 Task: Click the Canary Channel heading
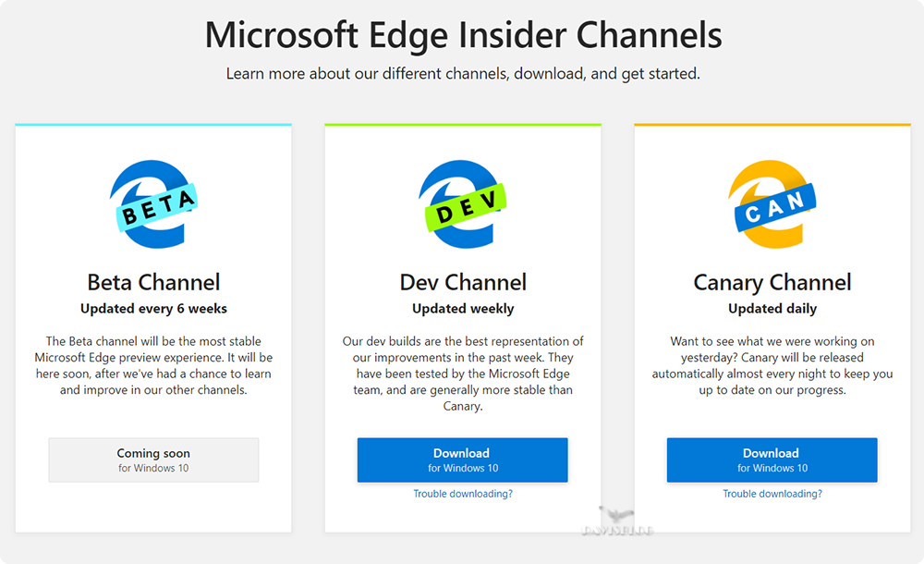pyautogui.click(x=772, y=283)
